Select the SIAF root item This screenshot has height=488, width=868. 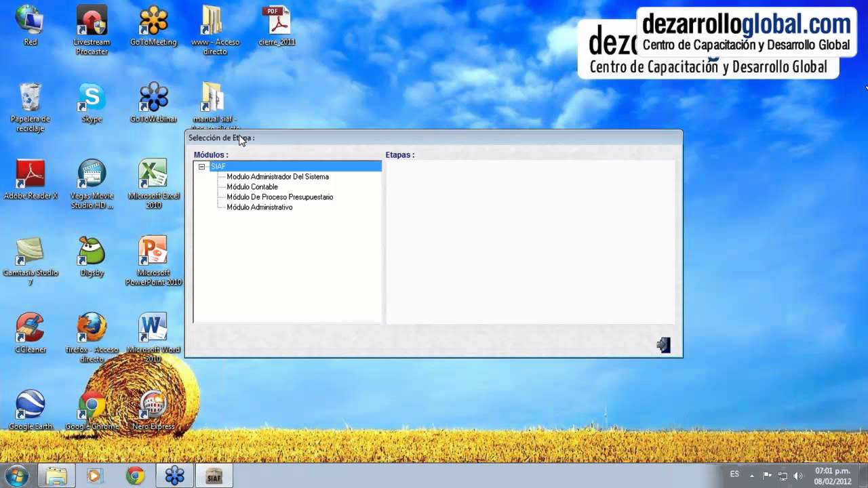[x=218, y=167]
